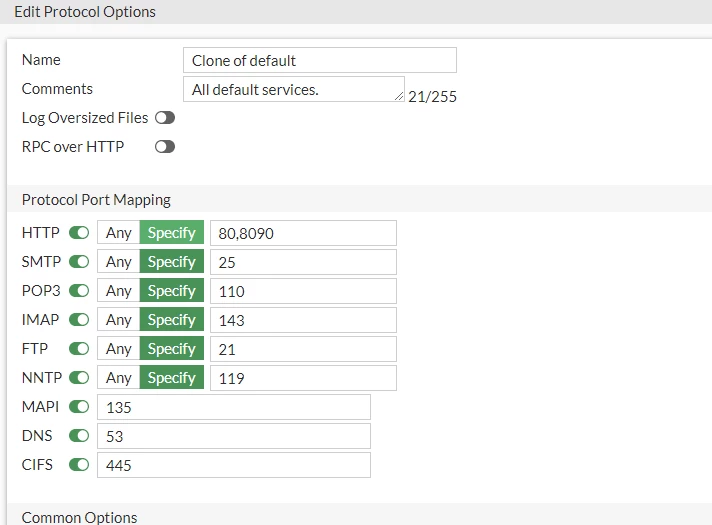Image resolution: width=712 pixels, height=525 pixels.
Task: Disable the MAPI protocol toggle
Action: point(79,407)
